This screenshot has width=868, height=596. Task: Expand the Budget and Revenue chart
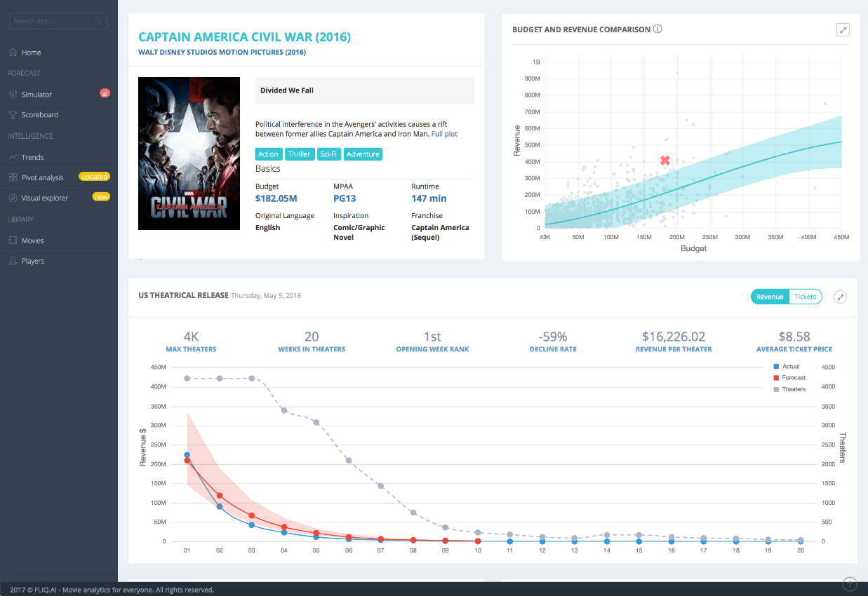(843, 29)
